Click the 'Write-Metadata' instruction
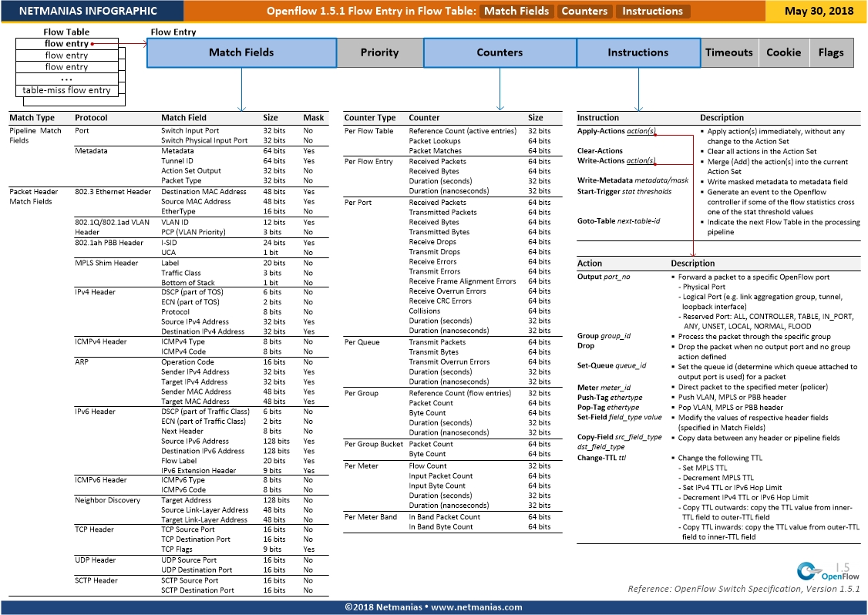 [x=634, y=180]
